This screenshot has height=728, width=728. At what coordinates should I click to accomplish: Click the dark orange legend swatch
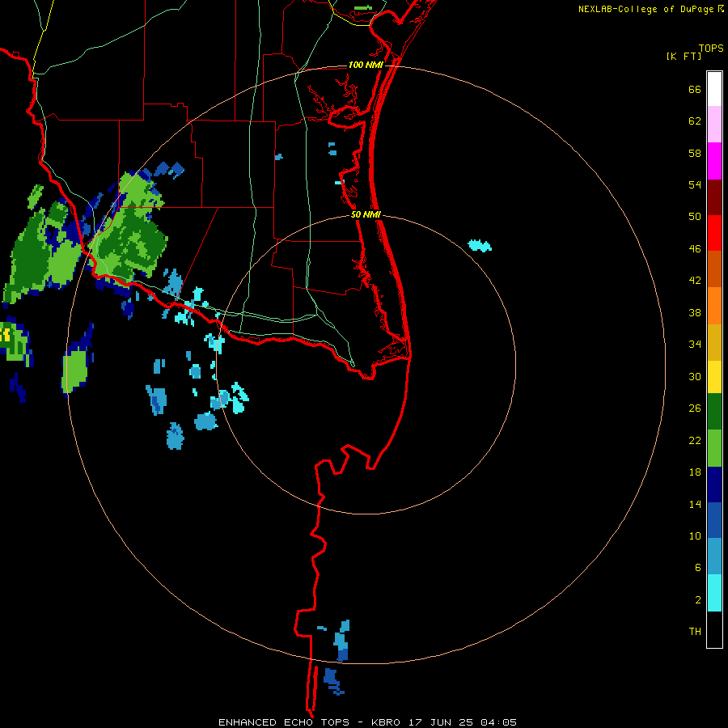coord(714,269)
